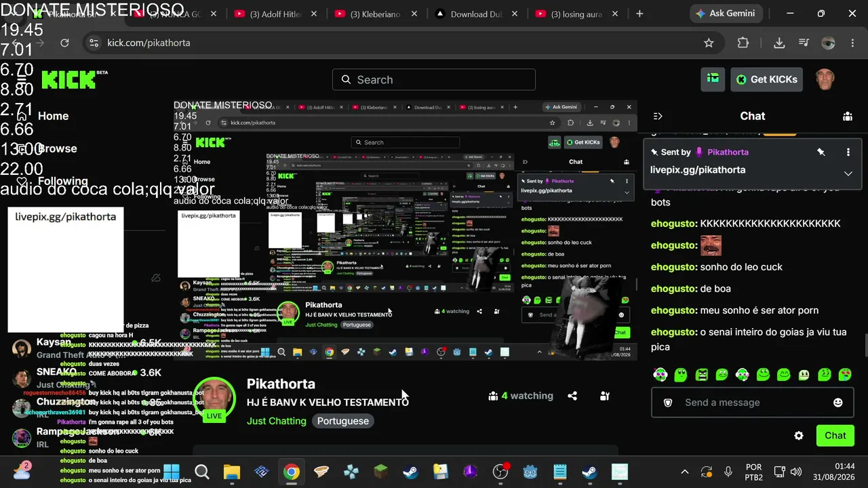Show the chat users list icon
868x488 pixels.
(x=848, y=116)
